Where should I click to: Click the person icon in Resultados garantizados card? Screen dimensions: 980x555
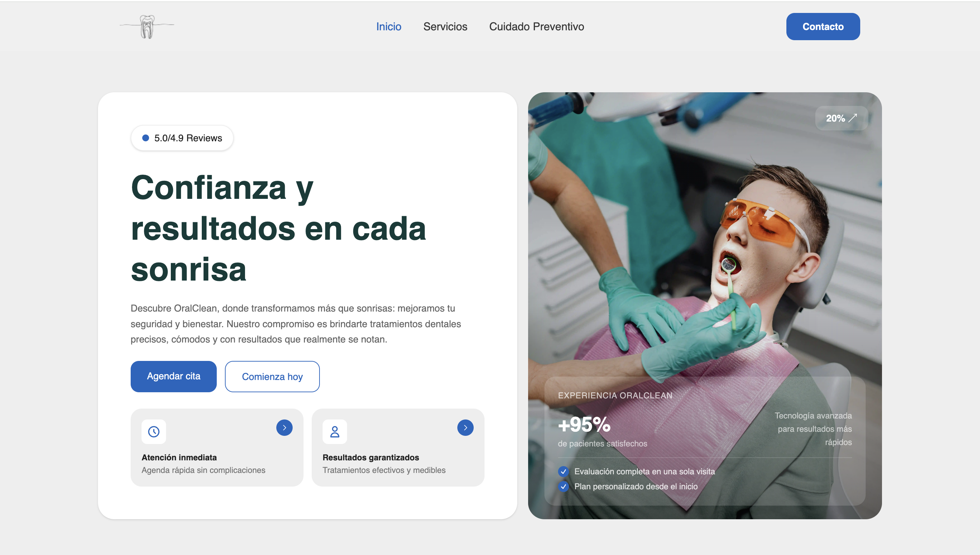click(335, 431)
